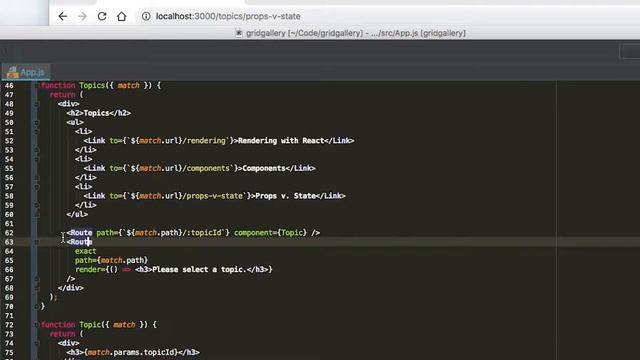This screenshot has width=640, height=360.
Task: Click the 'return (' on line 47
Action: pyautogui.click(x=66, y=95)
